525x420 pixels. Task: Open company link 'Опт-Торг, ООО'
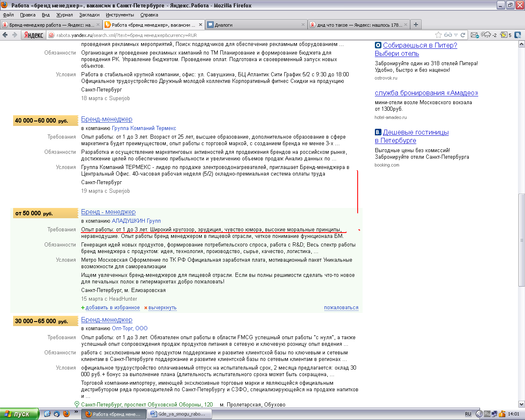[130, 328]
